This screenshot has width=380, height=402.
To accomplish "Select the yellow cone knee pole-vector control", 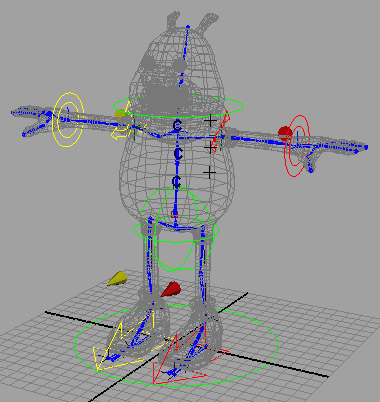I will point(117,279).
